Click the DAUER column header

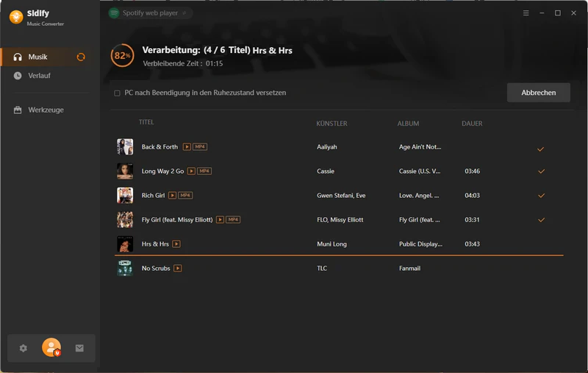pos(472,124)
